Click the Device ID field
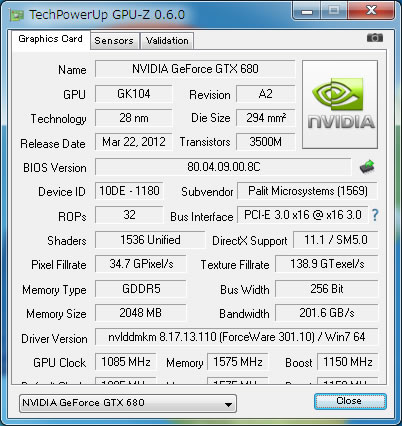The height and width of the screenshot is (426, 402). [129, 191]
